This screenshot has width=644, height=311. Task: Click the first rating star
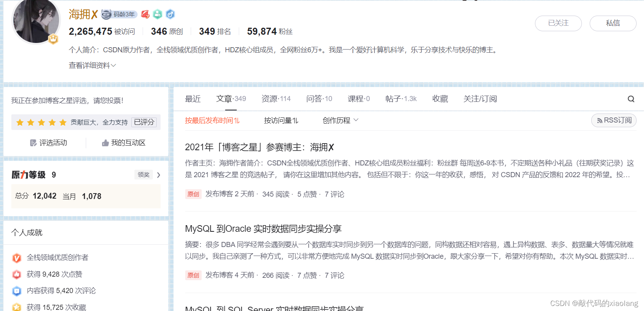click(20, 123)
